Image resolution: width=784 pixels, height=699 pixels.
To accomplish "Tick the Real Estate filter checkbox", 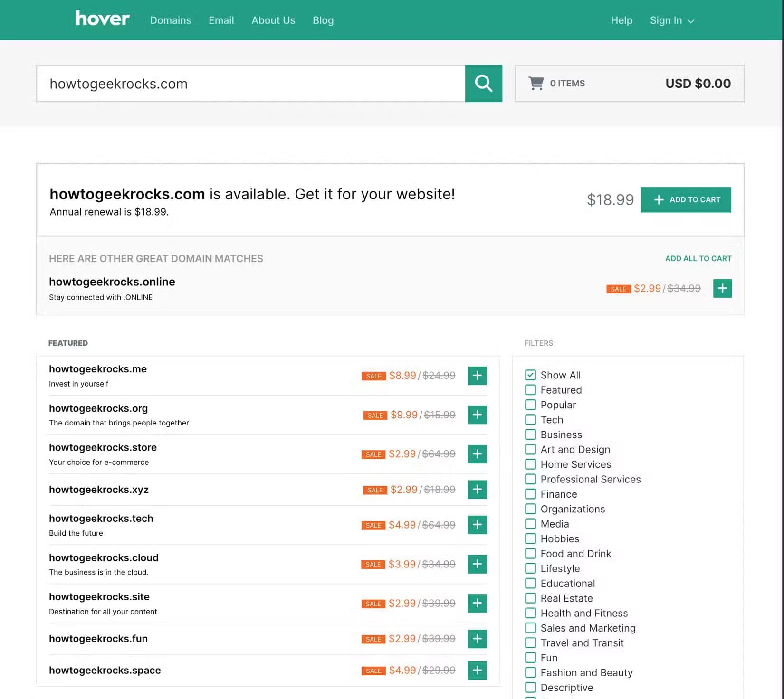I will point(530,598).
